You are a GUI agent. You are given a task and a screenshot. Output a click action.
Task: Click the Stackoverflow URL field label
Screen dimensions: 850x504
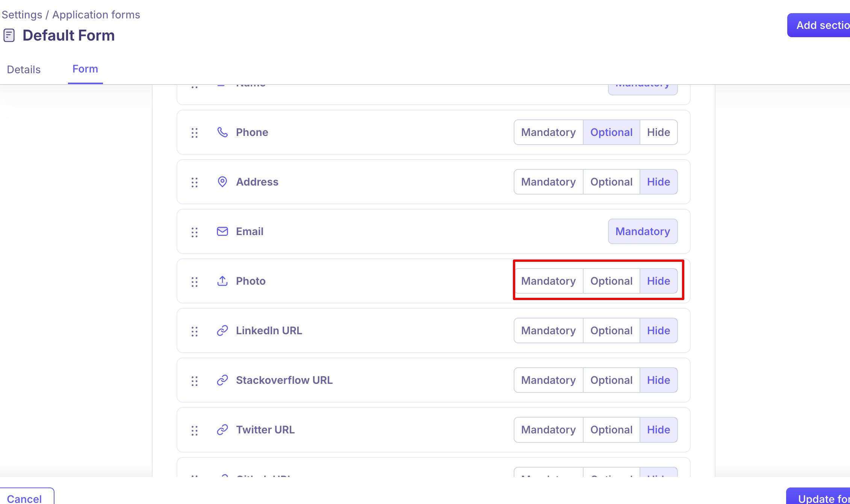tap(284, 380)
